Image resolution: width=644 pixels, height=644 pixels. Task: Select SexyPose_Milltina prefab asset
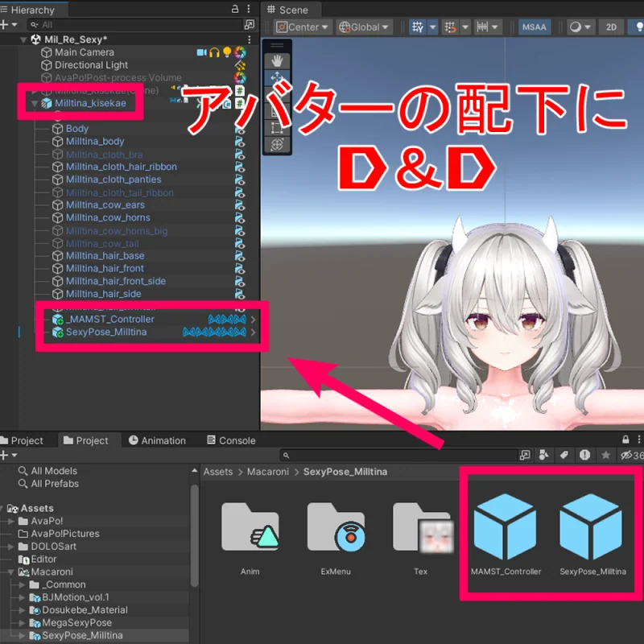coord(592,534)
